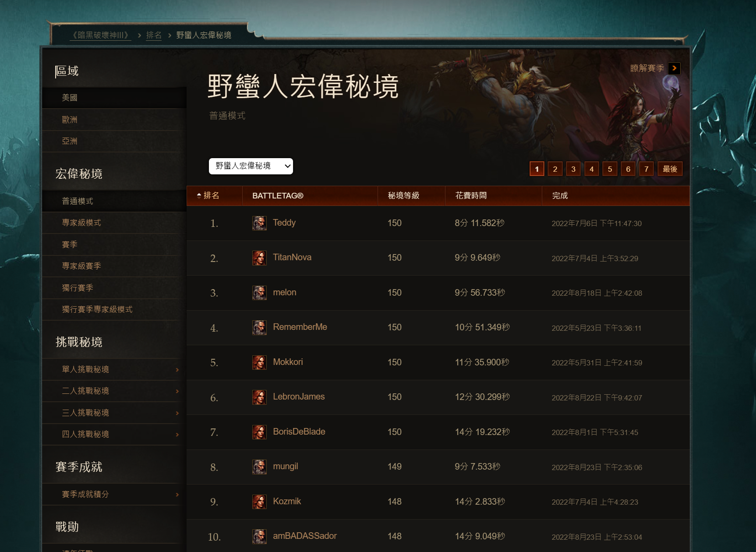Image resolution: width=756 pixels, height=552 pixels.
Task: Click mungil's barbarian portrait icon
Action: point(259,467)
